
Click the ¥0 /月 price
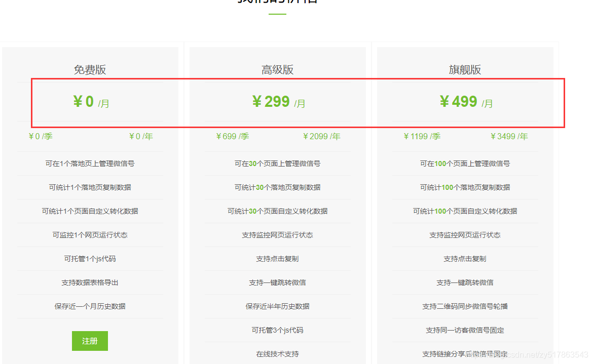click(x=91, y=102)
